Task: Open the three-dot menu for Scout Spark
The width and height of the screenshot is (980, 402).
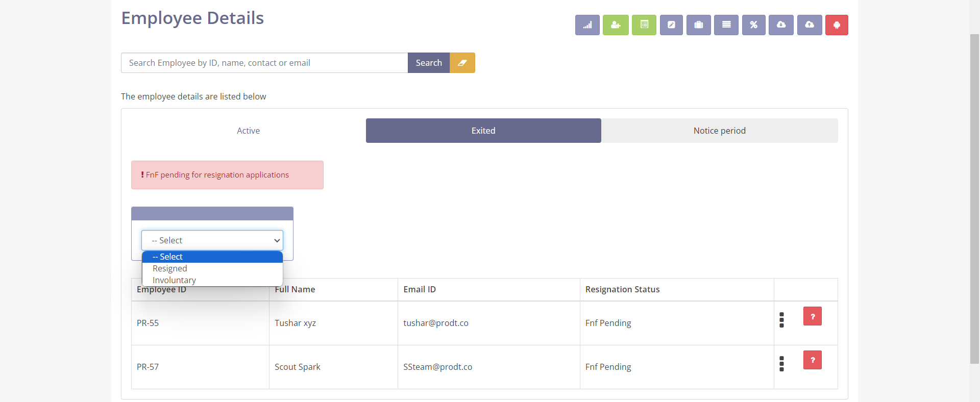Action: [781, 364]
